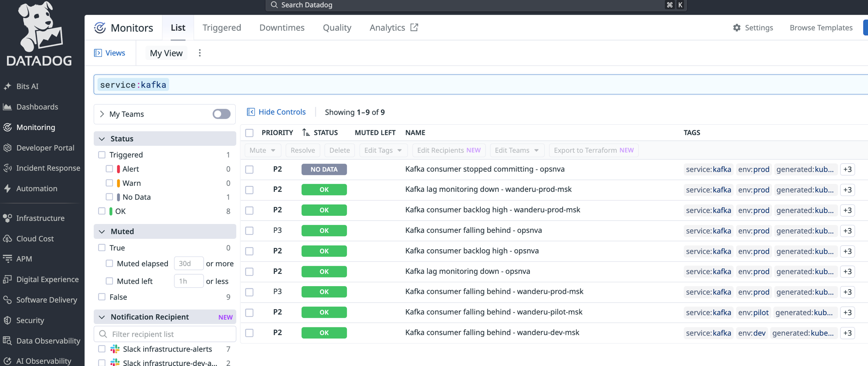
Task: Open the Edit Teams dropdown
Action: click(517, 150)
